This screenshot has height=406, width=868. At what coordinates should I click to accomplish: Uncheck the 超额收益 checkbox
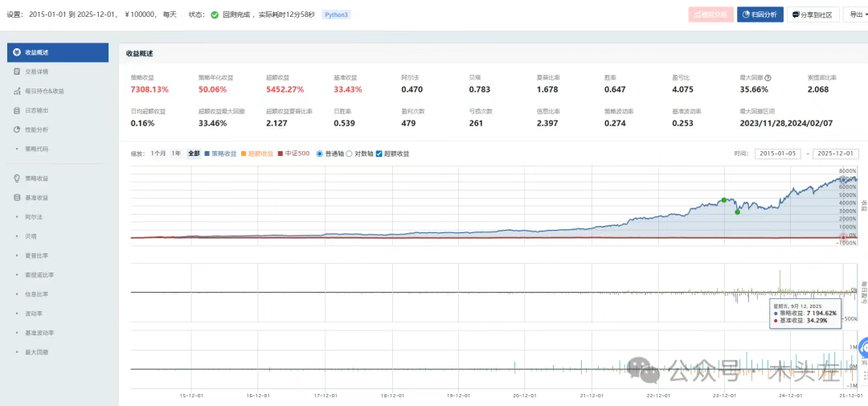click(379, 154)
